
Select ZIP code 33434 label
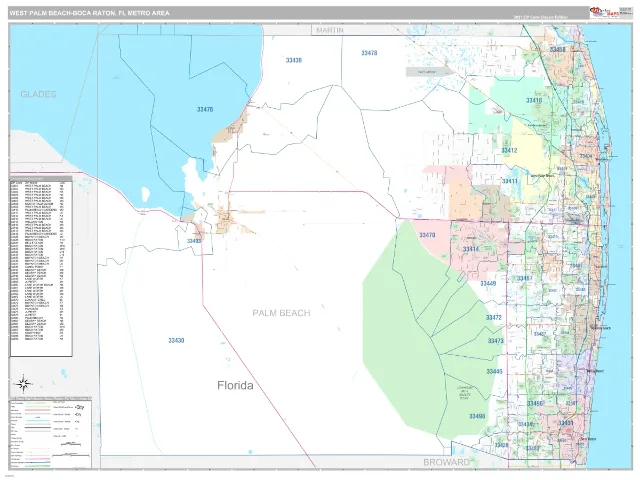[525, 424]
